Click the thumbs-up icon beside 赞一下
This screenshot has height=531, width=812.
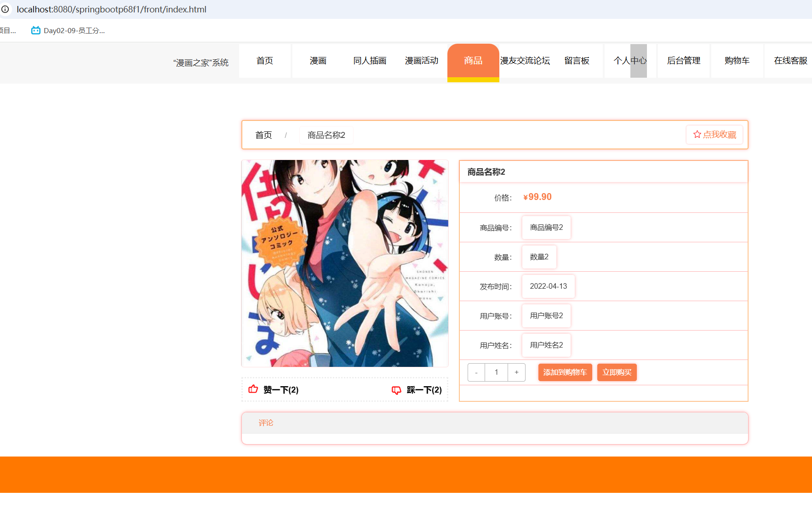[x=253, y=389]
